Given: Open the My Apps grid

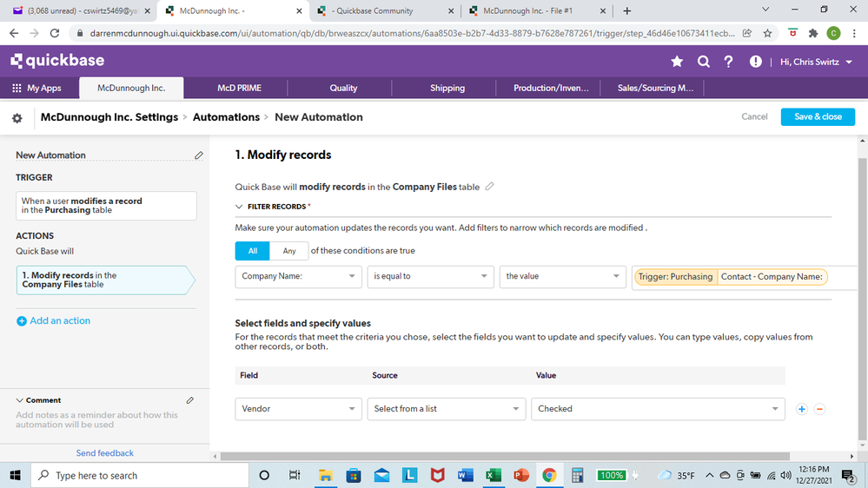Looking at the screenshot, I should tap(36, 88).
